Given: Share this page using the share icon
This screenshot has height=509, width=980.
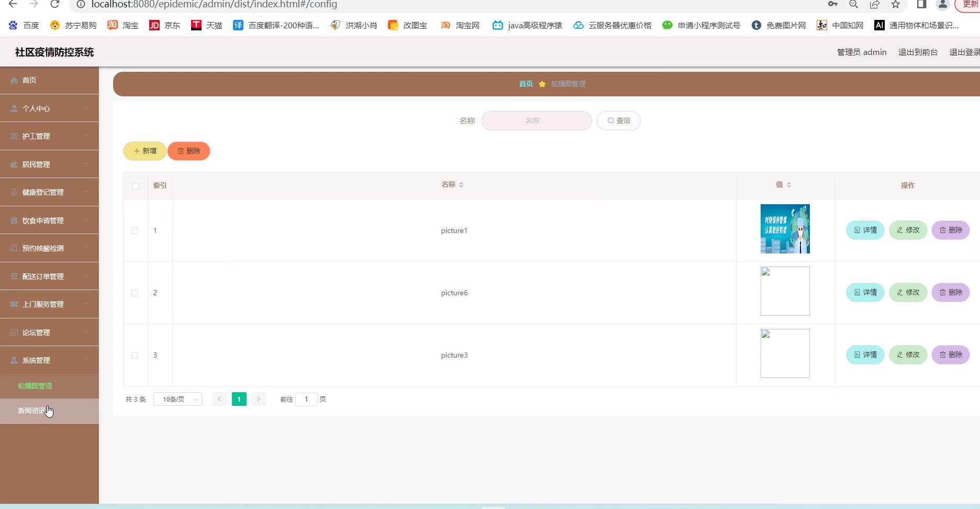Looking at the screenshot, I should coord(874,4).
